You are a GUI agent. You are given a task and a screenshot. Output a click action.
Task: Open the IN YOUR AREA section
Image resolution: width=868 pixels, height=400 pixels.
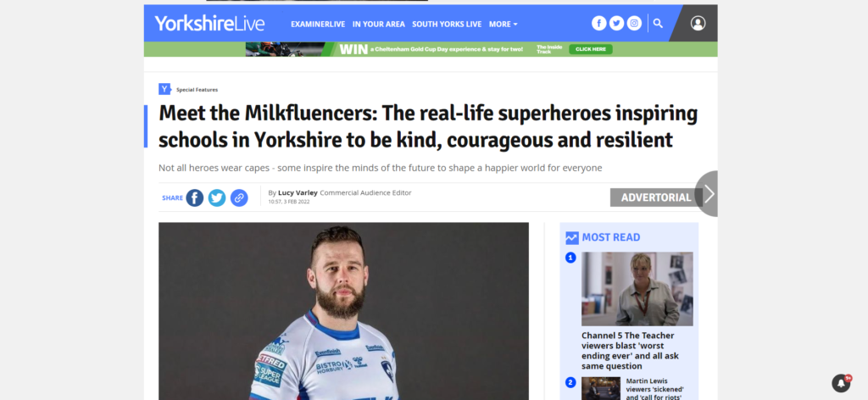coord(379,25)
